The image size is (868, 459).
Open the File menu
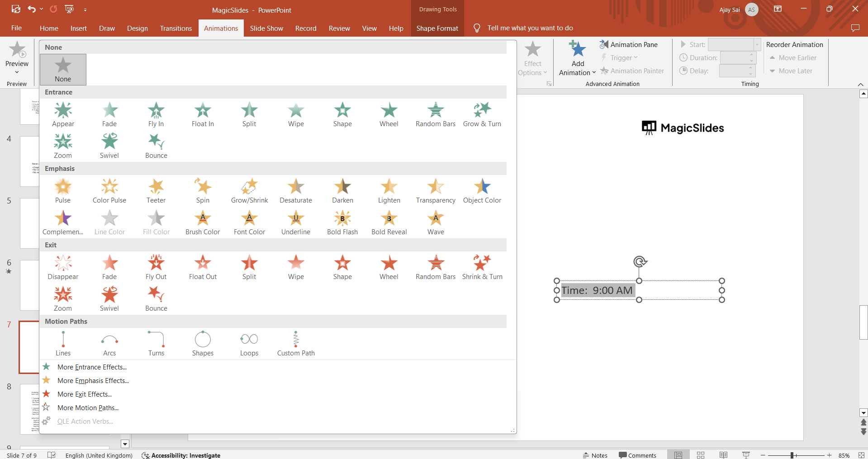17,28
